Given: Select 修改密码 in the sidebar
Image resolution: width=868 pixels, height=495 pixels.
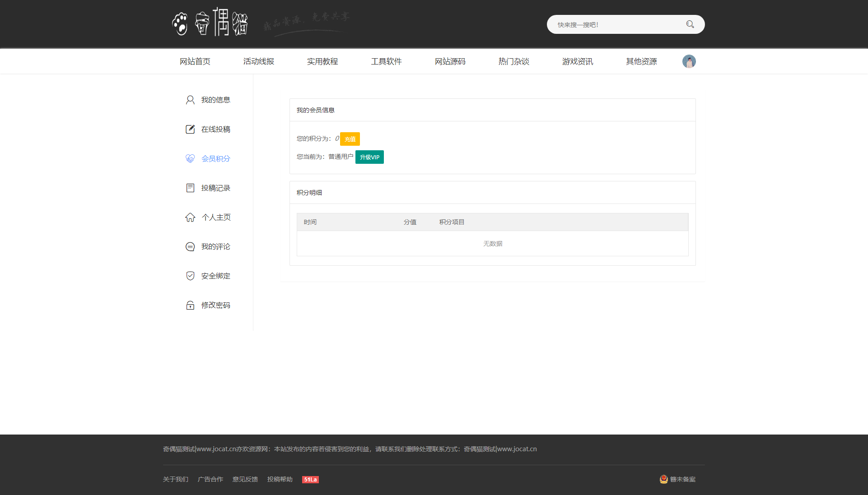Looking at the screenshot, I should tap(216, 305).
